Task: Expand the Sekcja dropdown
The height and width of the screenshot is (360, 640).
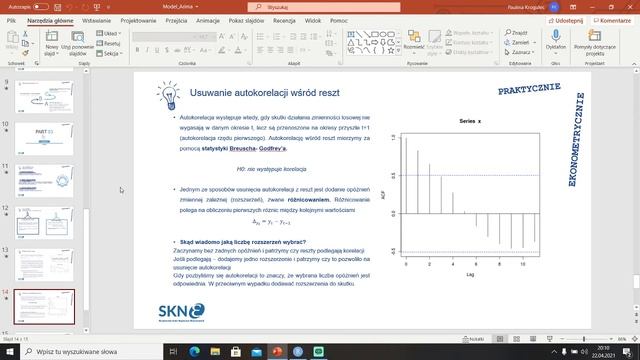Action: [x=109, y=53]
